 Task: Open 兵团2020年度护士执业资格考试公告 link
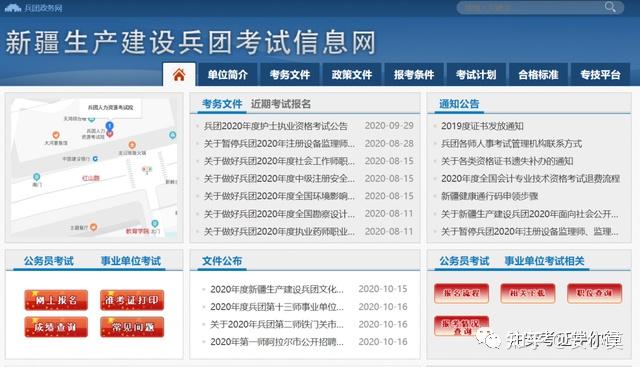[276, 126]
